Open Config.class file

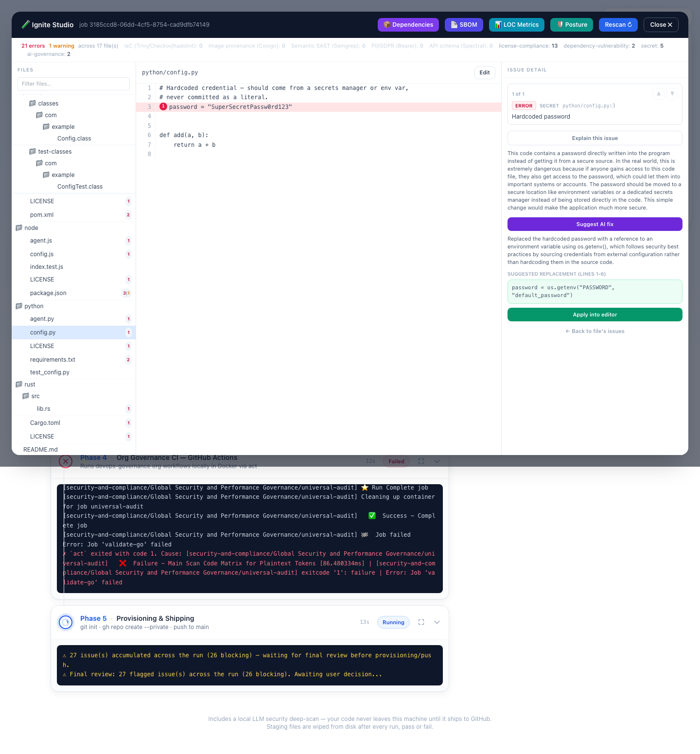pyautogui.click(x=74, y=139)
